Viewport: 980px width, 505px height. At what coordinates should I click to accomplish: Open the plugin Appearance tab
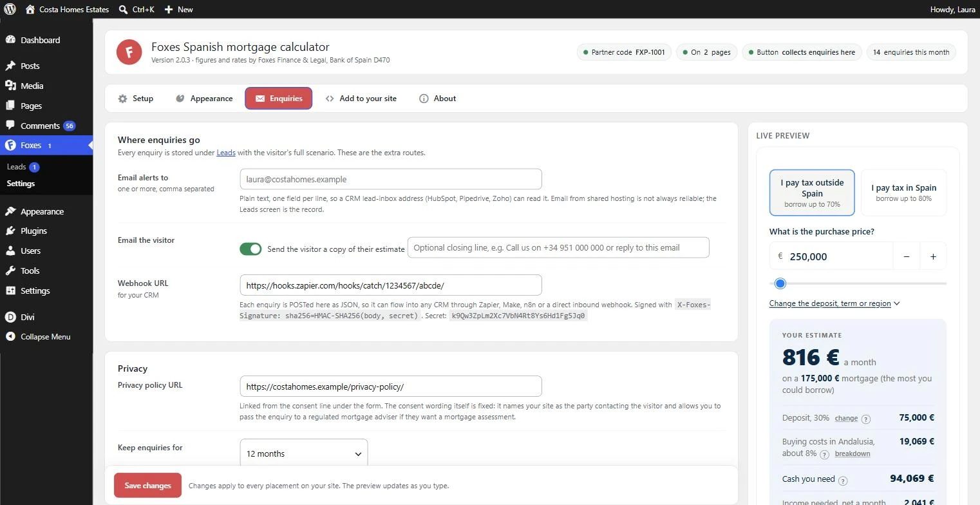click(203, 99)
